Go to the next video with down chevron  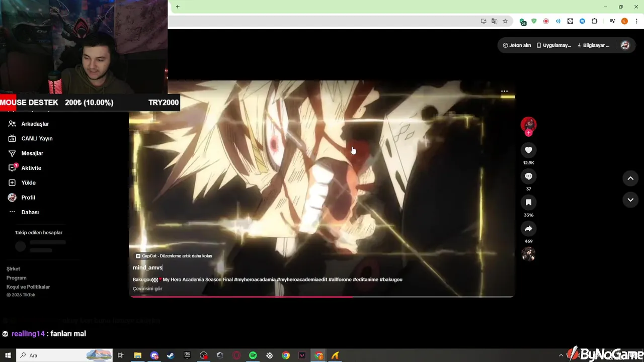coord(630,200)
